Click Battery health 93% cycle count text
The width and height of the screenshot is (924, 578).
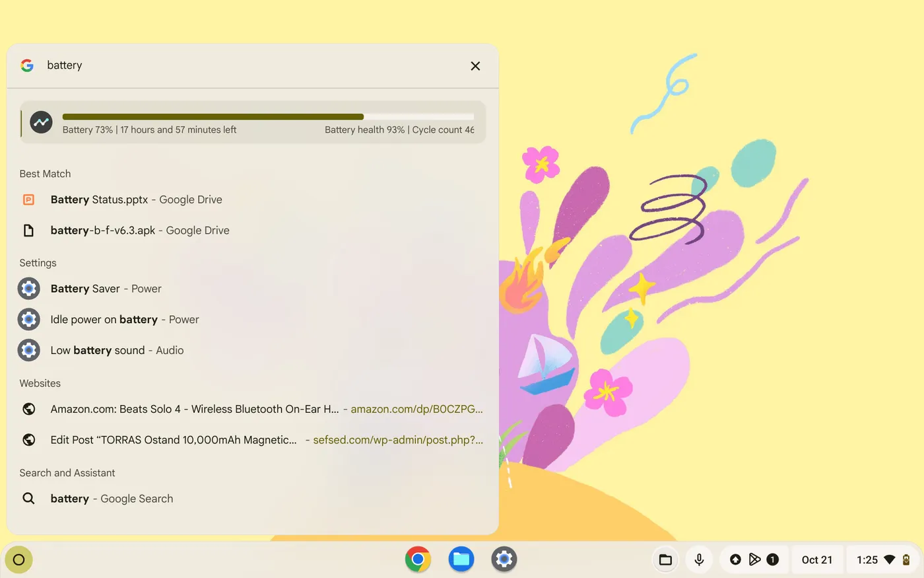click(399, 130)
